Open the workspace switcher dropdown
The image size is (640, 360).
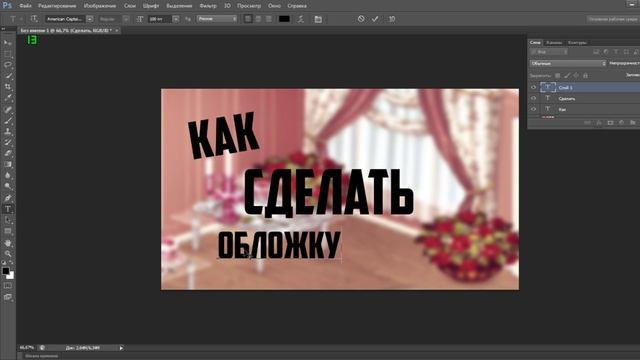613,19
